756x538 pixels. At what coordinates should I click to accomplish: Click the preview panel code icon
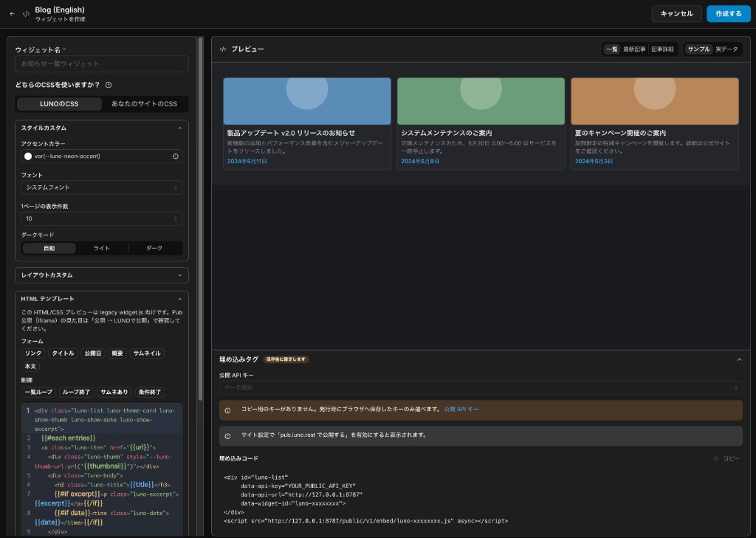223,49
